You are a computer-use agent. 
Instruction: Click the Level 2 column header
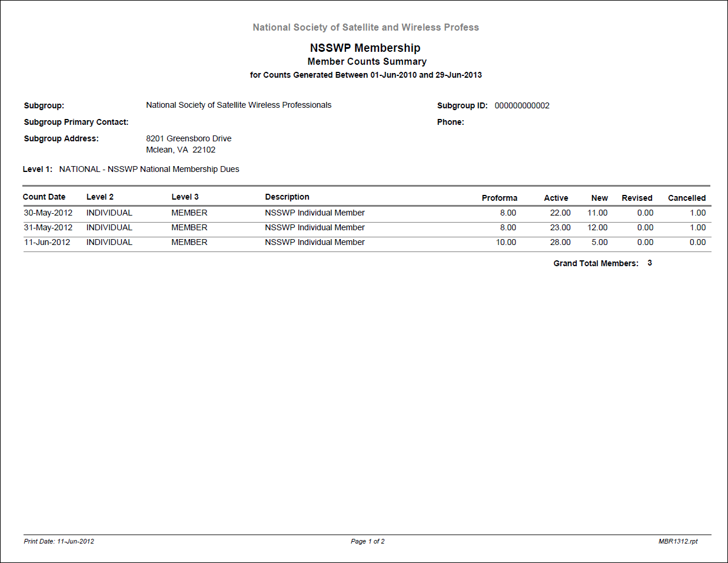(100, 197)
